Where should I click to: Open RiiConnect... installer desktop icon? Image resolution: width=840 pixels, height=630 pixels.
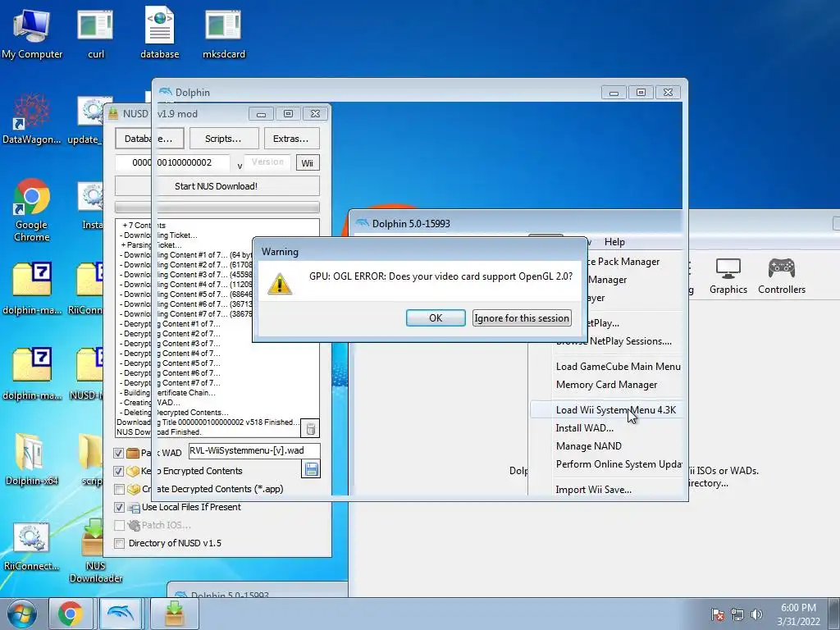point(32,545)
